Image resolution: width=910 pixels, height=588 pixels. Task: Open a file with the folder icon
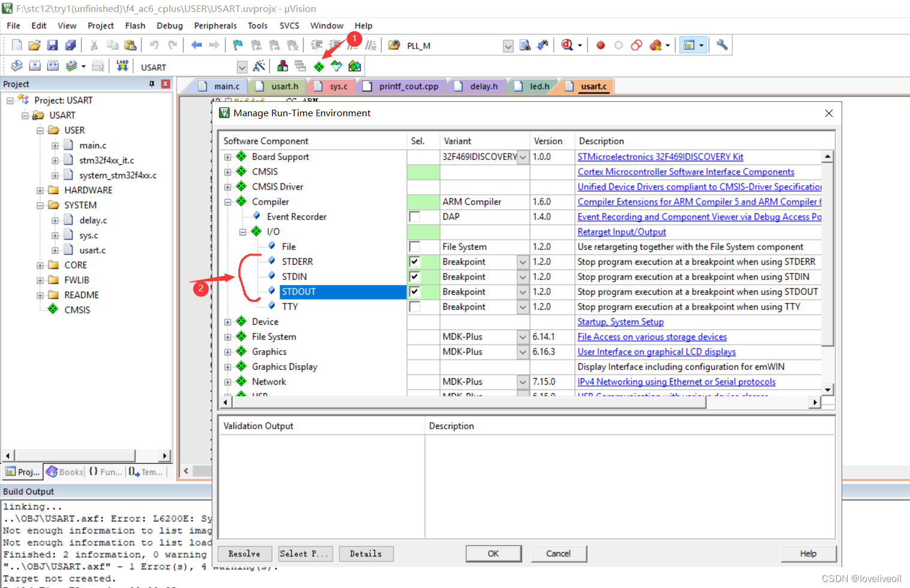tap(34, 45)
